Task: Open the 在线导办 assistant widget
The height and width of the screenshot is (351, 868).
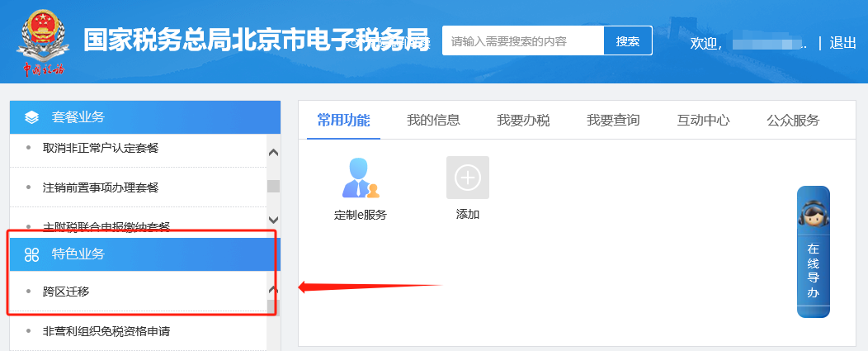Action: [x=813, y=252]
